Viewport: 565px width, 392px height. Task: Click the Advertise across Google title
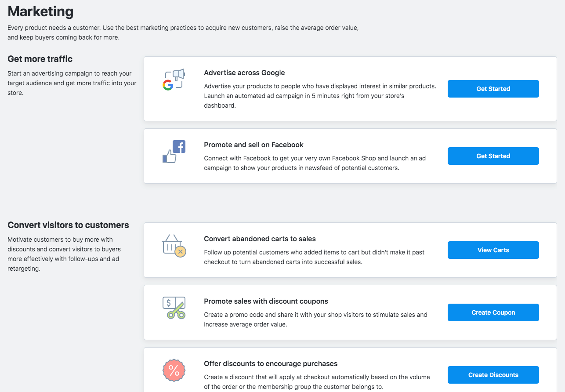point(244,73)
